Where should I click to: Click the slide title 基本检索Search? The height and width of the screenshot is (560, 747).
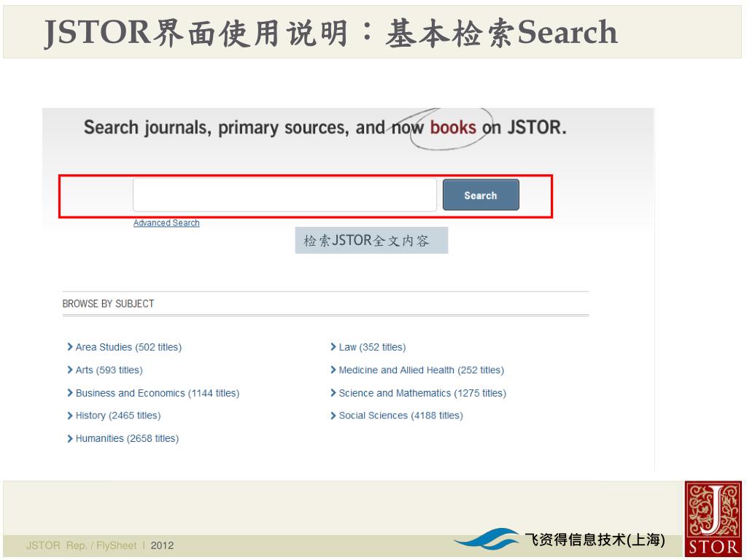[502, 32]
